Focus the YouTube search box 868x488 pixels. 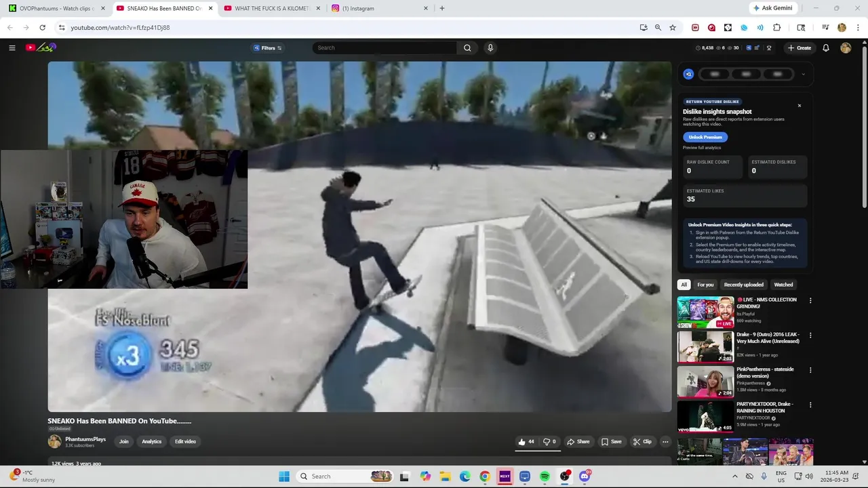[x=384, y=48]
